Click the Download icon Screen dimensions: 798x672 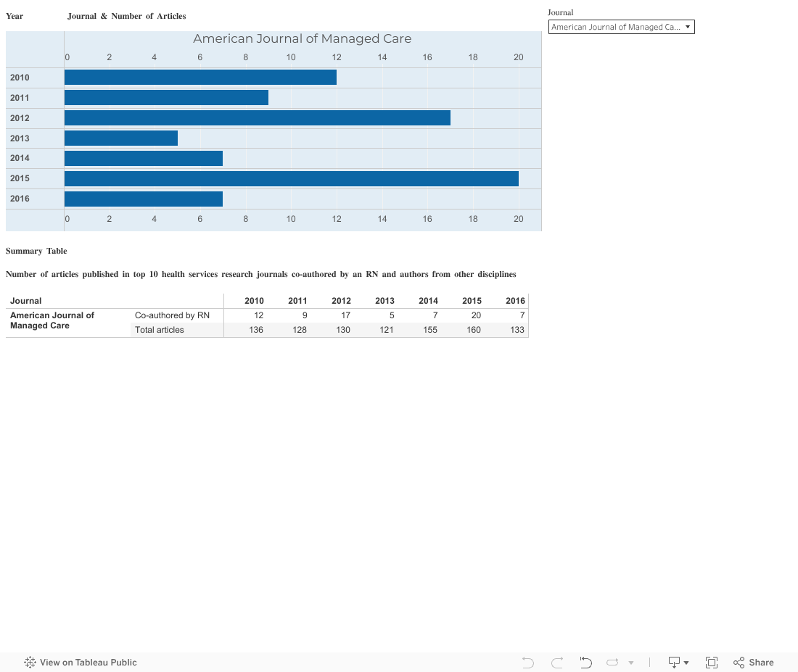(674, 663)
